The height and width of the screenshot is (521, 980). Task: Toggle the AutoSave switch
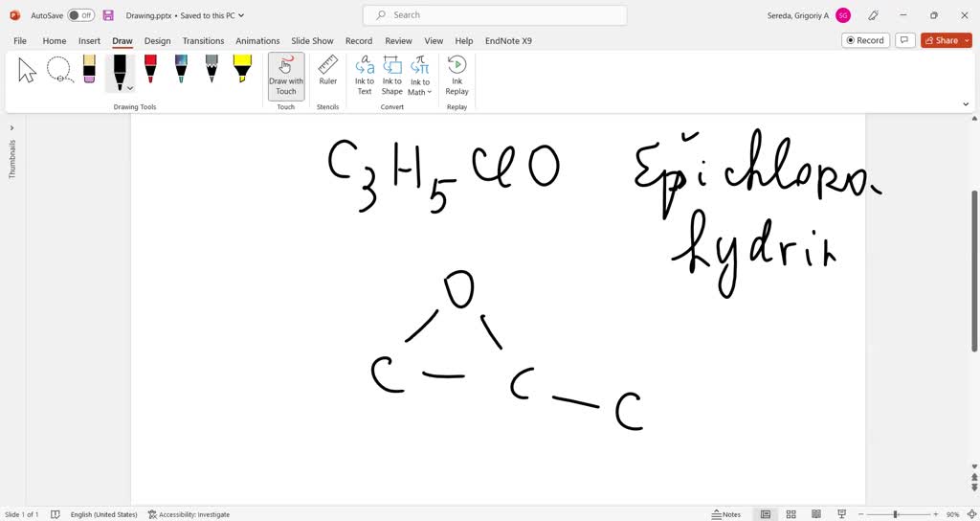[80, 15]
